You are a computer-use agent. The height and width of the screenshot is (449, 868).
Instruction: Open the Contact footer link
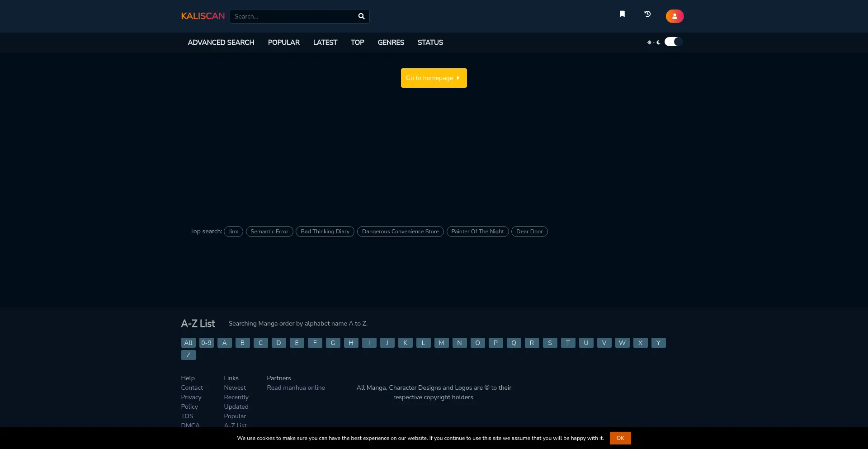(192, 388)
